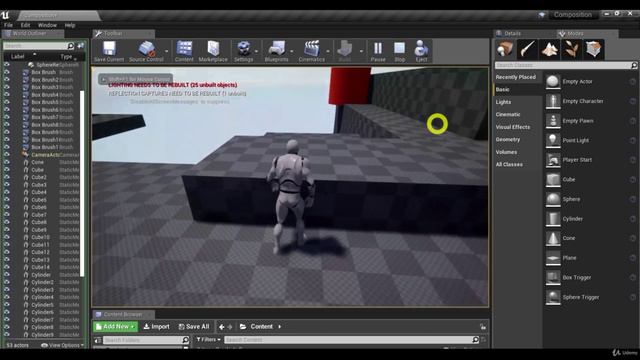Open Source Control dropdown arrow
Viewport: 640px width, 360px height.
click(x=167, y=51)
